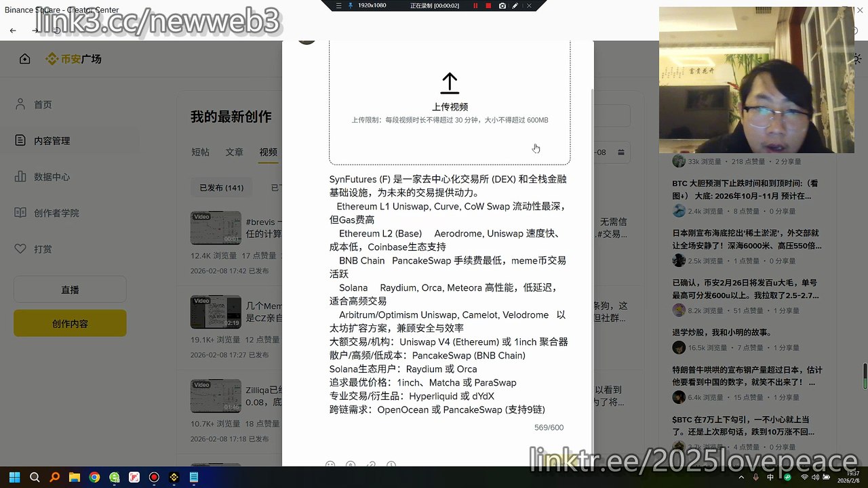
Task: Open the blue notepad app in taskbar
Action: 194,477
